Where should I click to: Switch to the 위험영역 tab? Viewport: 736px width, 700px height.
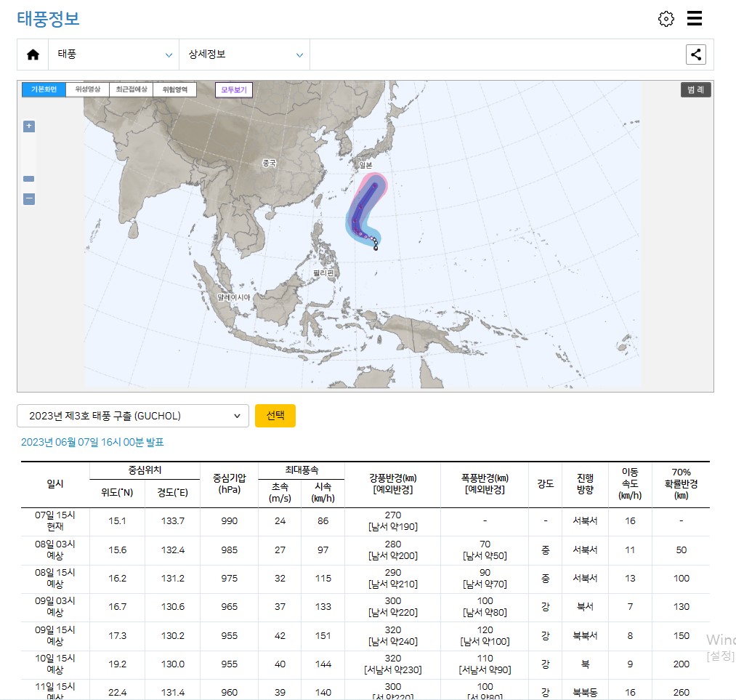[x=174, y=89]
